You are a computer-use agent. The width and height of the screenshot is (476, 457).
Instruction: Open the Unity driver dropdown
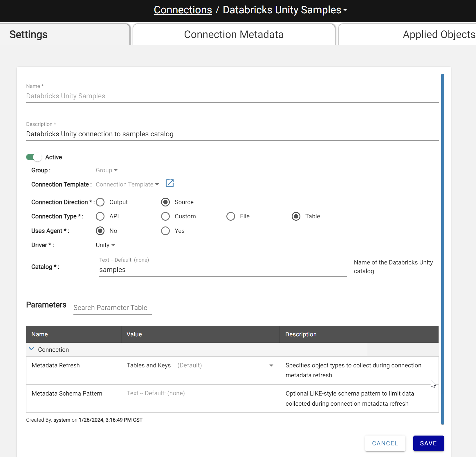[x=105, y=245]
